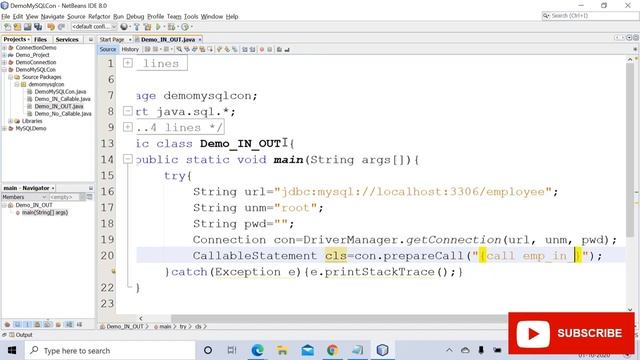Select Demo_No_Callable.java in project tree

coord(62,114)
